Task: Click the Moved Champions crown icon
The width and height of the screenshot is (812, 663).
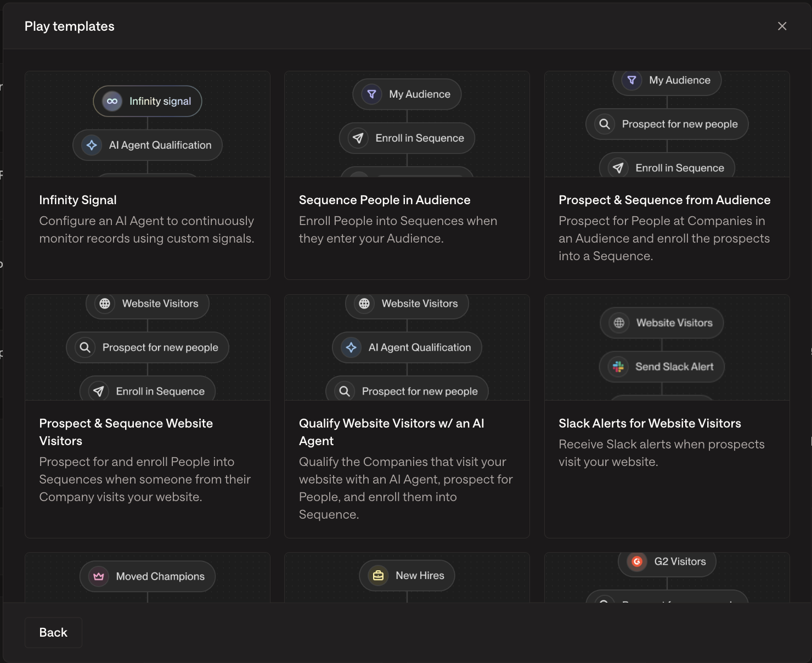Action: pos(99,576)
